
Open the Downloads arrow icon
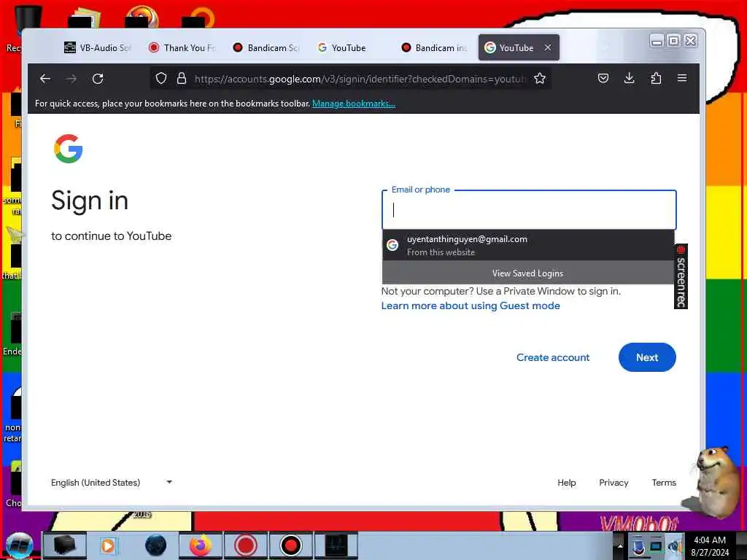tap(630, 78)
